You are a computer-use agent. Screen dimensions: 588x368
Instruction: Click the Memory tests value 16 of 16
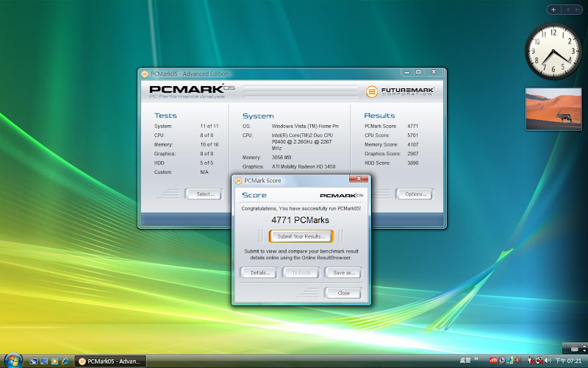pos(209,144)
